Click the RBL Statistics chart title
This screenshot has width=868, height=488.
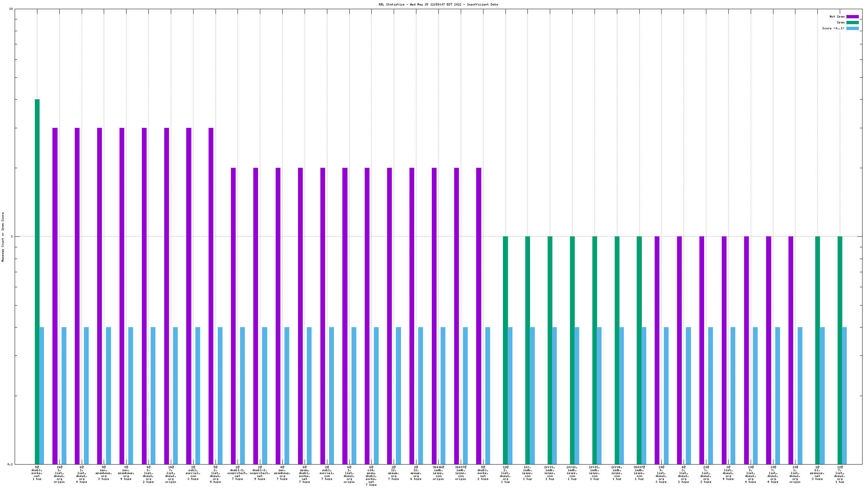pyautogui.click(x=438, y=4)
